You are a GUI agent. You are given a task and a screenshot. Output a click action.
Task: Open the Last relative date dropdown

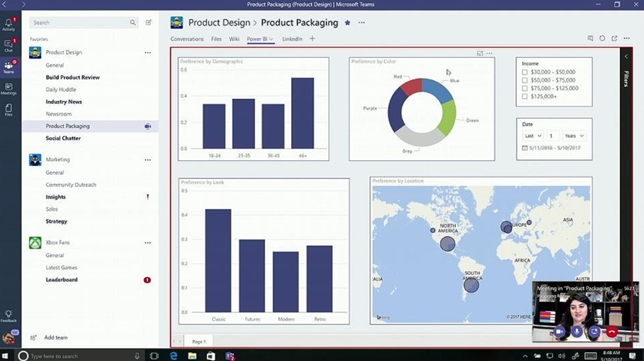533,136
